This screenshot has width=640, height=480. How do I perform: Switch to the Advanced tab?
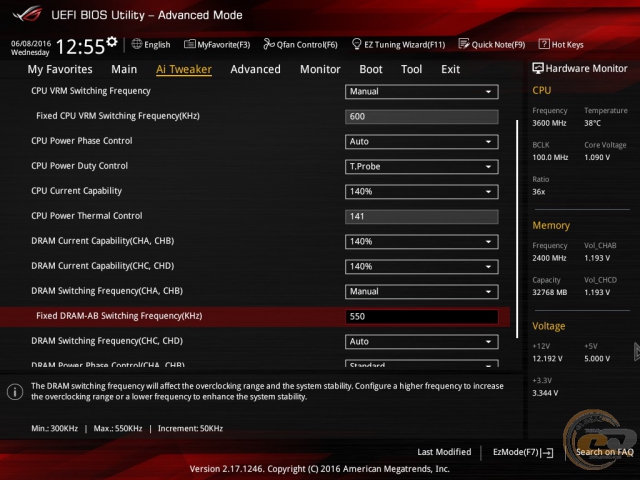coord(256,69)
